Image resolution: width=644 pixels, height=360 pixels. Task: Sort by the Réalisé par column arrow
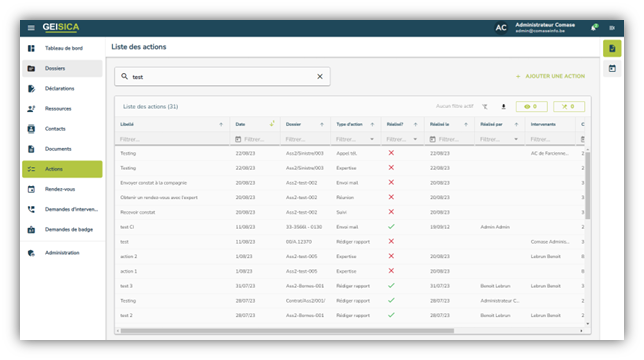[516, 124]
